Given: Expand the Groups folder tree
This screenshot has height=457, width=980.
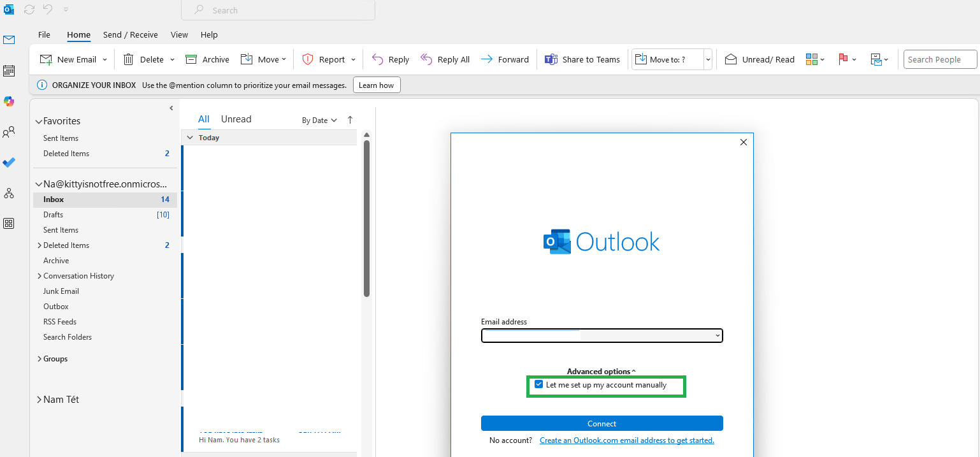Looking at the screenshot, I should click(x=40, y=359).
